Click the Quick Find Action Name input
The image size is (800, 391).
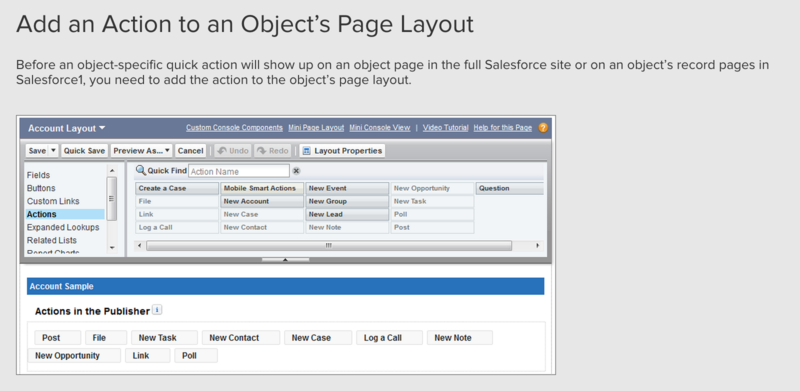pos(239,172)
